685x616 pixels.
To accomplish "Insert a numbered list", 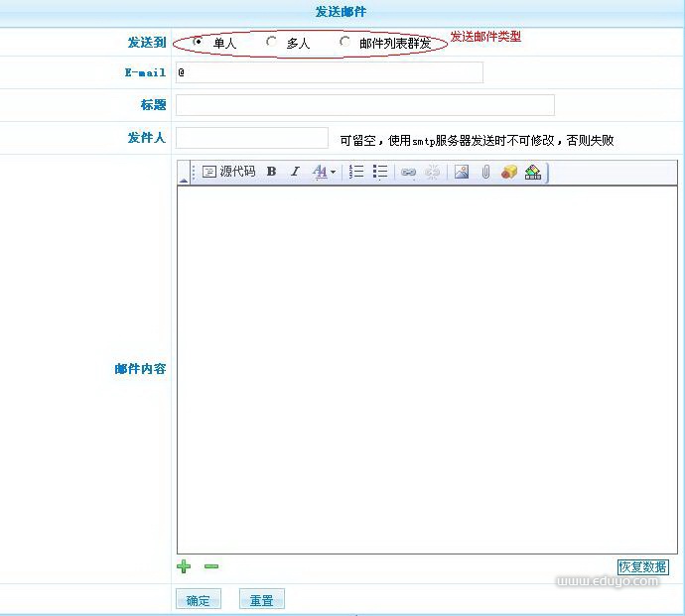I will 357,172.
